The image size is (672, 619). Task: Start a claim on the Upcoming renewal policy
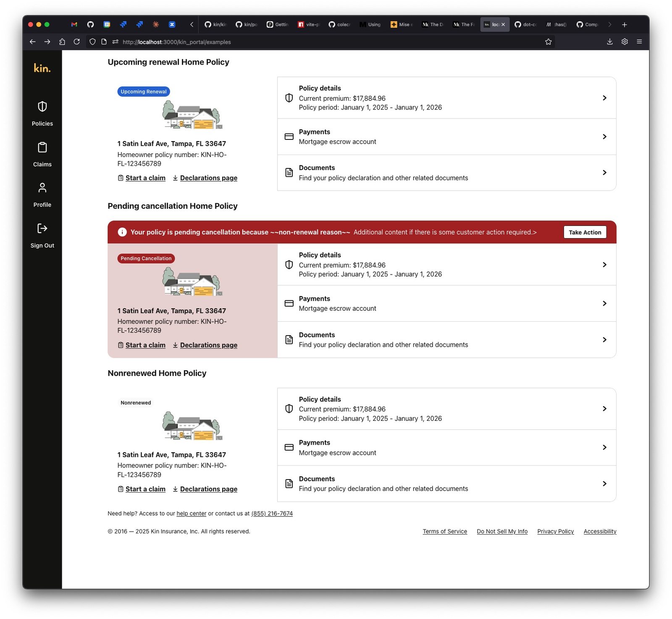coord(142,178)
